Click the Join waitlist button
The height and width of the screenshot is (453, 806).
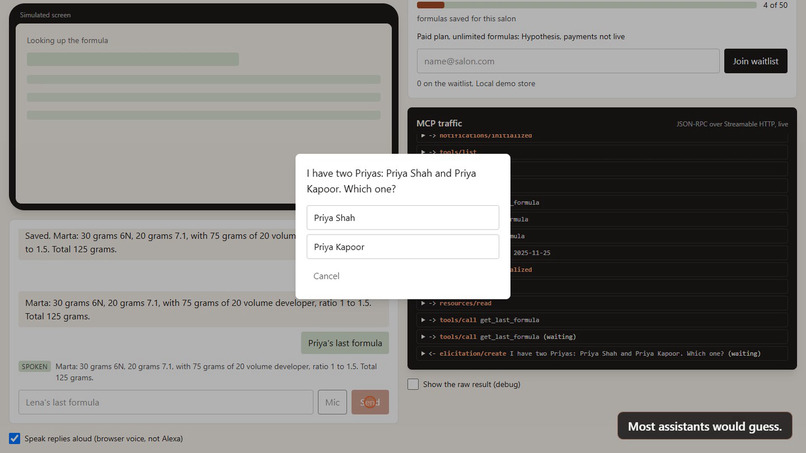pyautogui.click(x=756, y=61)
